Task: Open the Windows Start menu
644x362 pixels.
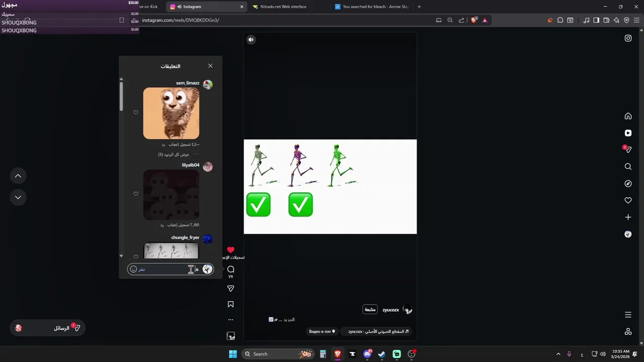Action: click(x=232, y=354)
